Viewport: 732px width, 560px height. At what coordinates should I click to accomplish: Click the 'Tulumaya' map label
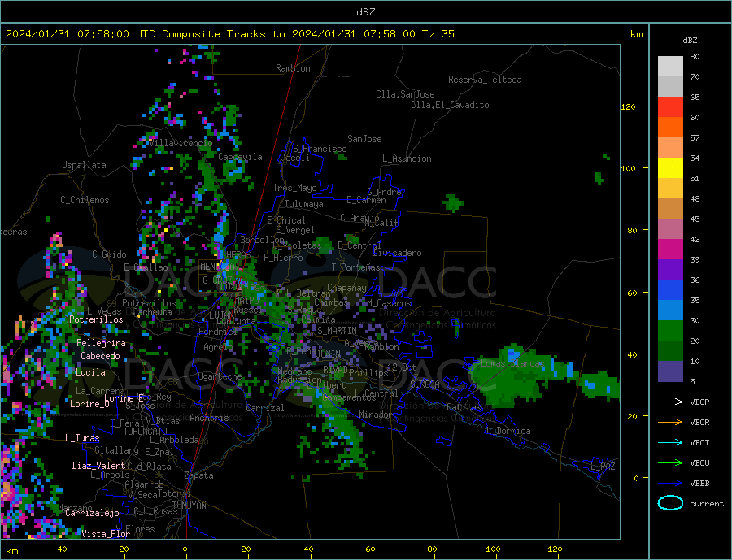tap(304, 204)
